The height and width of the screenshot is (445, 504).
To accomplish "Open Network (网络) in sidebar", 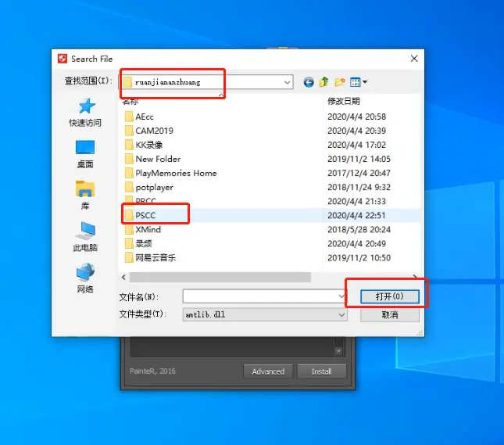I will point(85,278).
